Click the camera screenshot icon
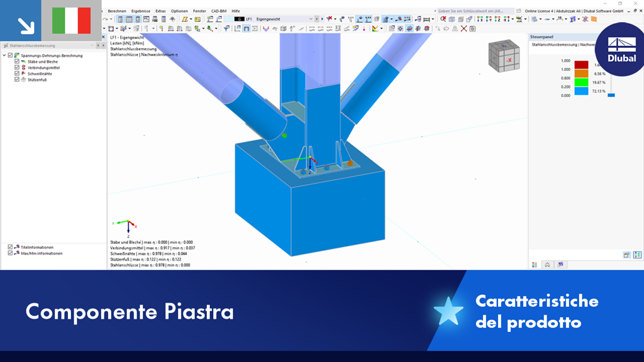 pos(473,28)
